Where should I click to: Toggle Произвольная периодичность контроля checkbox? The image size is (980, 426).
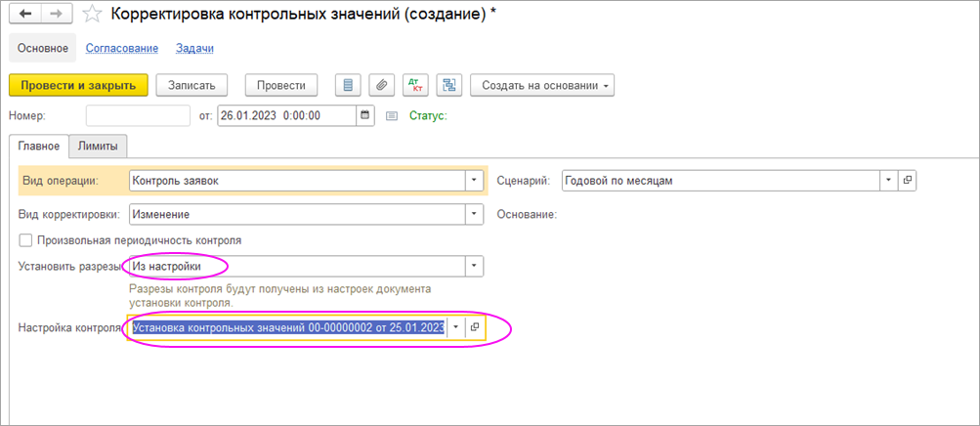point(25,239)
